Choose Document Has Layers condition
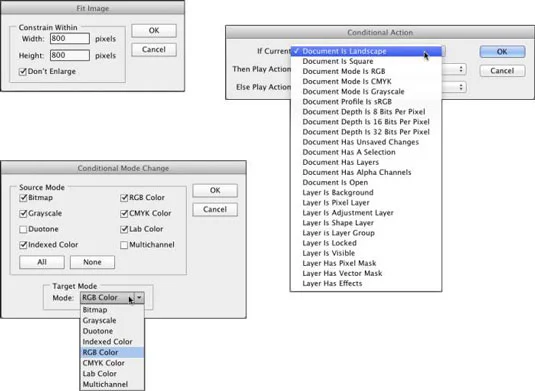This screenshot has height=391, width=535. coord(366,162)
